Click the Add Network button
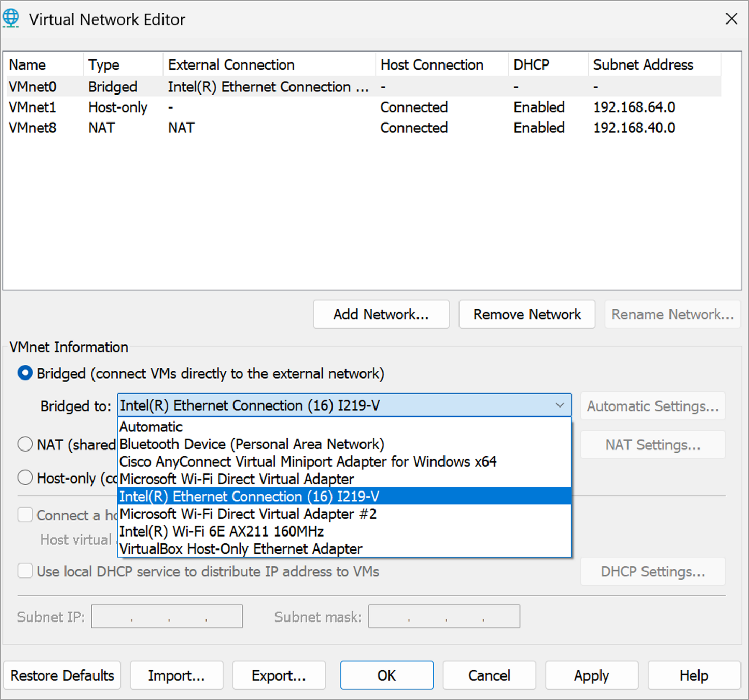The width and height of the screenshot is (749, 700). click(x=381, y=314)
